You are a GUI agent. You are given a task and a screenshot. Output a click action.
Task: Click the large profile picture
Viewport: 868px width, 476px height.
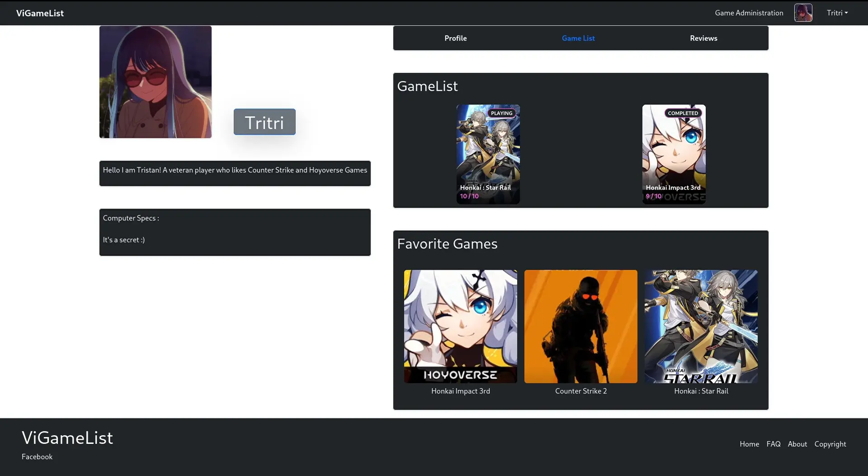pos(156,82)
